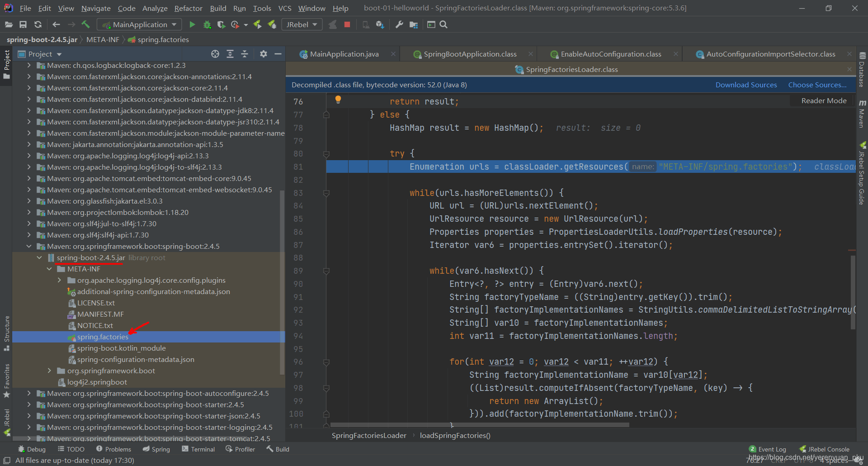Image resolution: width=868 pixels, height=466 pixels.
Task: Run MainApplication with the green play icon
Action: 192,24
